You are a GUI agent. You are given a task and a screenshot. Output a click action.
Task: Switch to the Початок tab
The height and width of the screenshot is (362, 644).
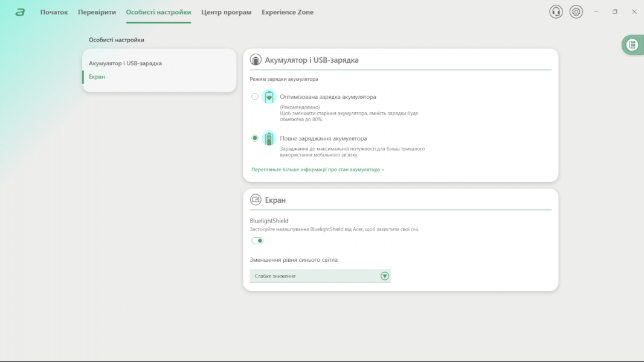pos(54,12)
